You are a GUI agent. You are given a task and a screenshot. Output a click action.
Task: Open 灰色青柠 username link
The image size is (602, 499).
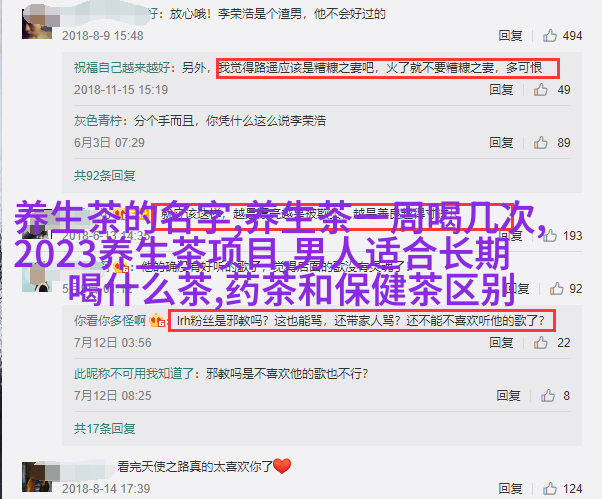98,121
